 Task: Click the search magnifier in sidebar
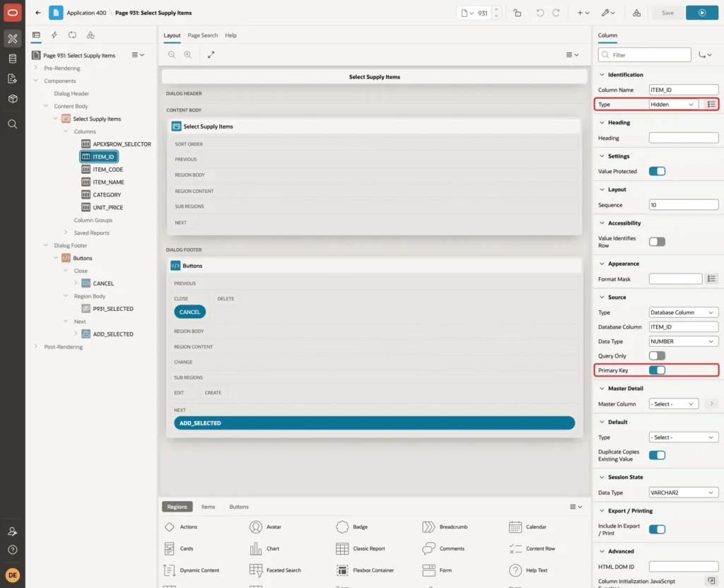tap(13, 124)
